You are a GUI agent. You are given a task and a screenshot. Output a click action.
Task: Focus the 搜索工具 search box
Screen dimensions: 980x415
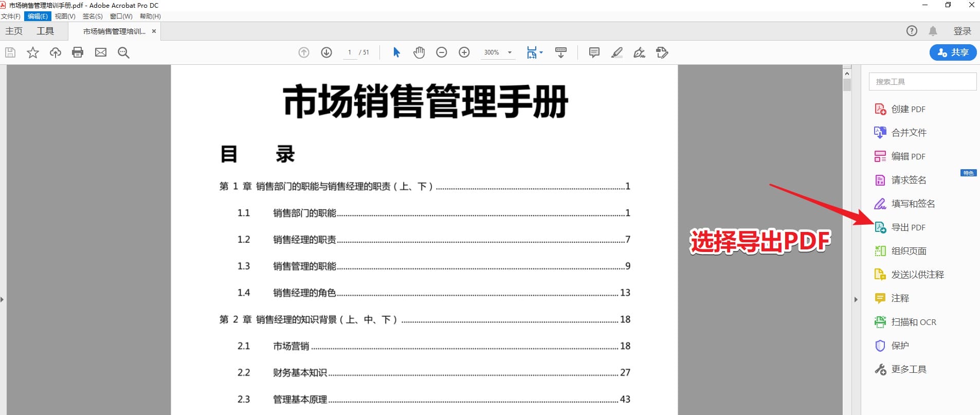pyautogui.click(x=923, y=82)
